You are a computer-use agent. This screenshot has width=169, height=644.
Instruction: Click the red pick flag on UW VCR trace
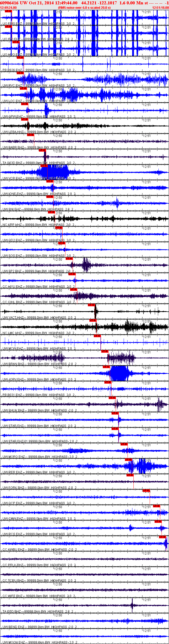click(x=44, y=166)
